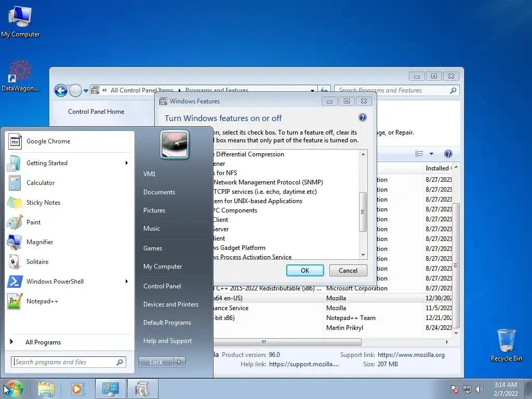Open Devices and Printers
The image size is (532, 399).
(170, 304)
